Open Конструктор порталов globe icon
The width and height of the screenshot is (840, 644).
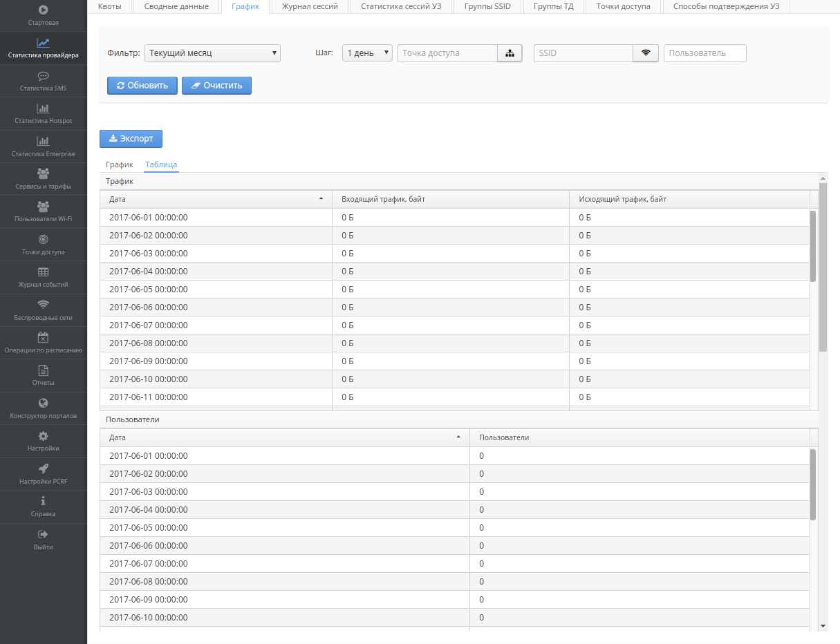43,404
